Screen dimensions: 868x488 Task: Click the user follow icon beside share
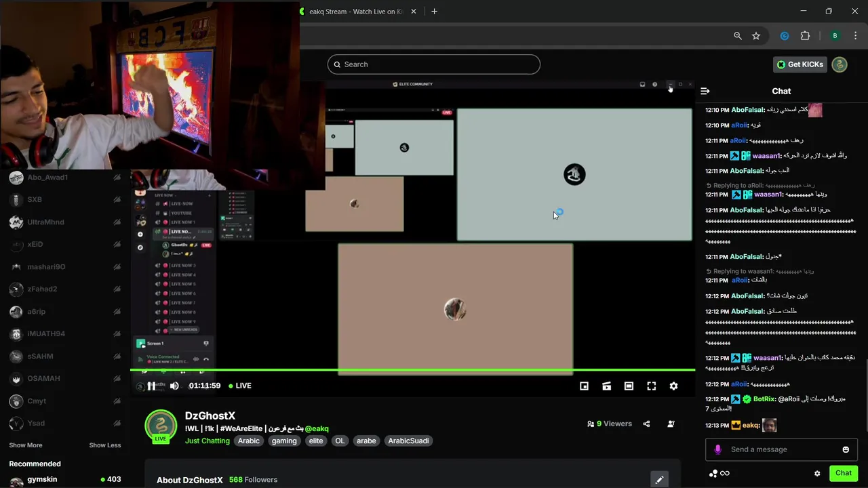pos(671,424)
